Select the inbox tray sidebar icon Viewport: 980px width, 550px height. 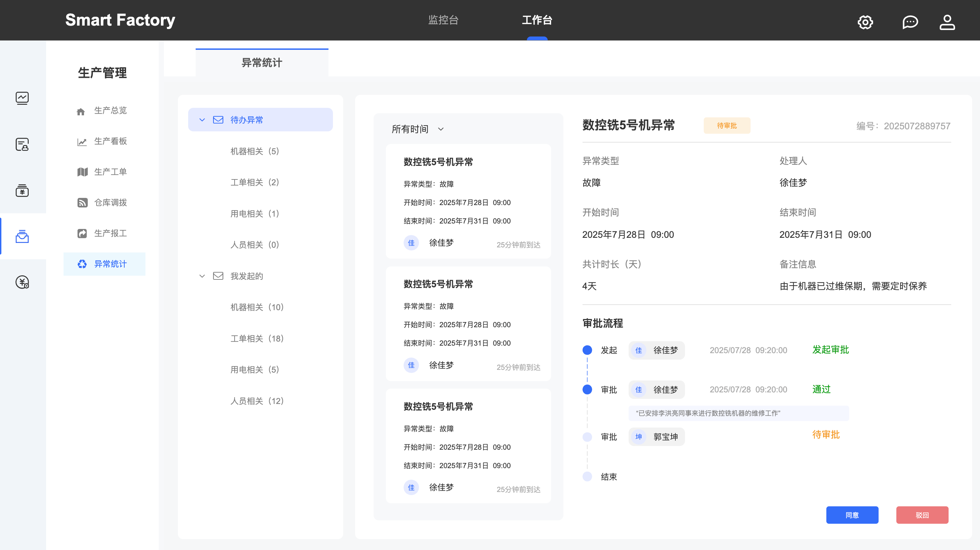click(22, 236)
